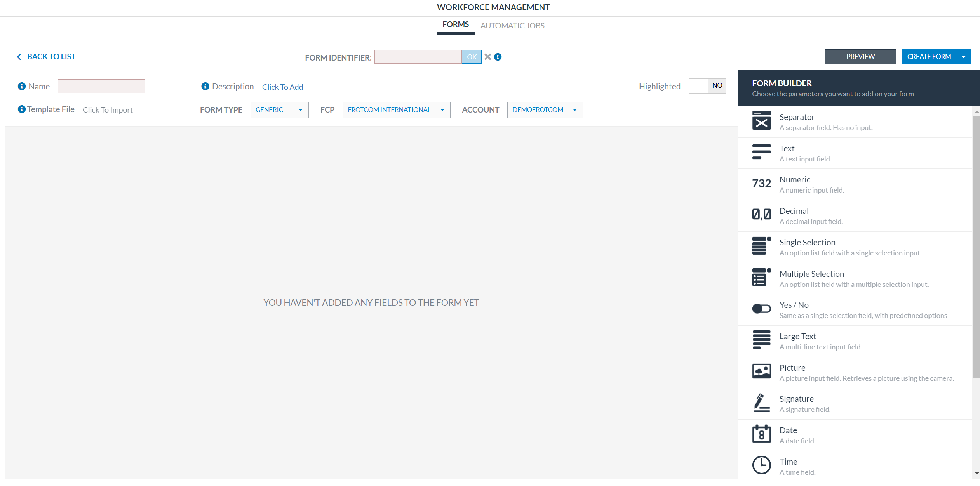Add a Time field
Viewport: 980px width, 486px height.
point(788,465)
